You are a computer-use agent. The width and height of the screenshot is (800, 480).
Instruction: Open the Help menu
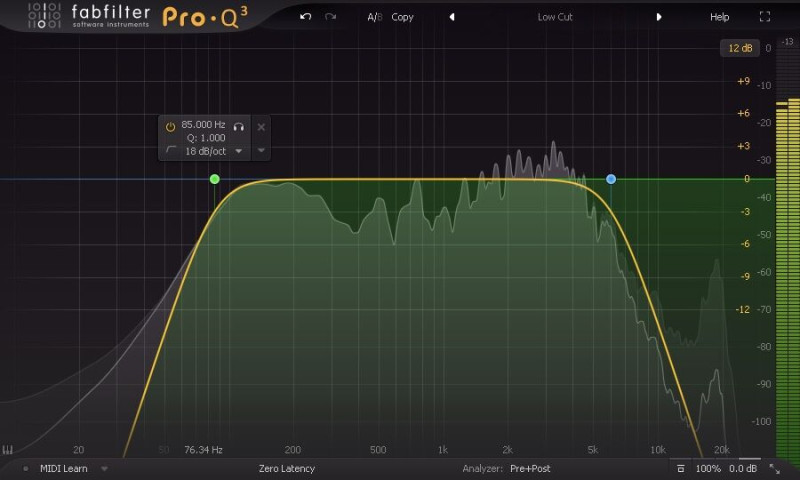click(x=719, y=17)
